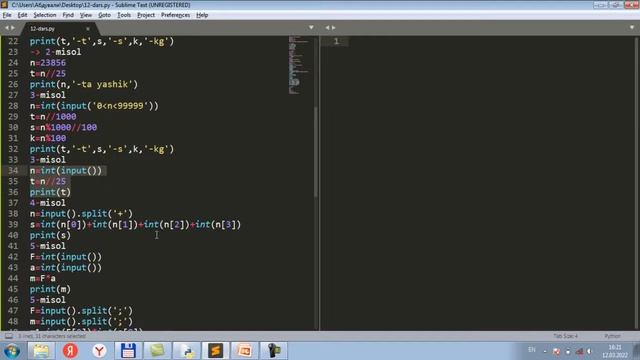Click line F=input().split(';')
This screenshot has width=640, height=360.
pyautogui.click(x=81, y=311)
